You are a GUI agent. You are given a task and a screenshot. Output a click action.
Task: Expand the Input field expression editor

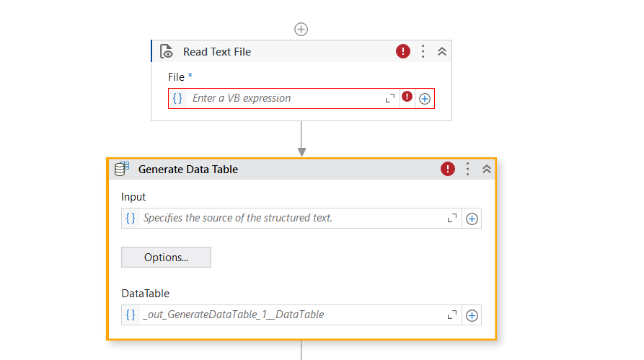(452, 218)
